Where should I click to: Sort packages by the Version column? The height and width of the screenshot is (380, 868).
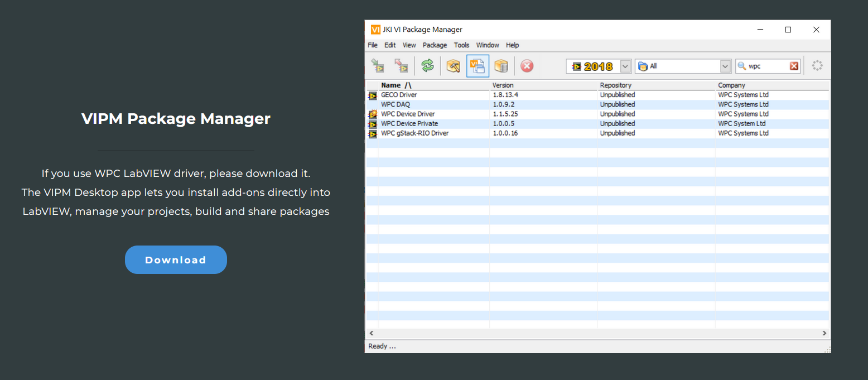click(x=503, y=85)
